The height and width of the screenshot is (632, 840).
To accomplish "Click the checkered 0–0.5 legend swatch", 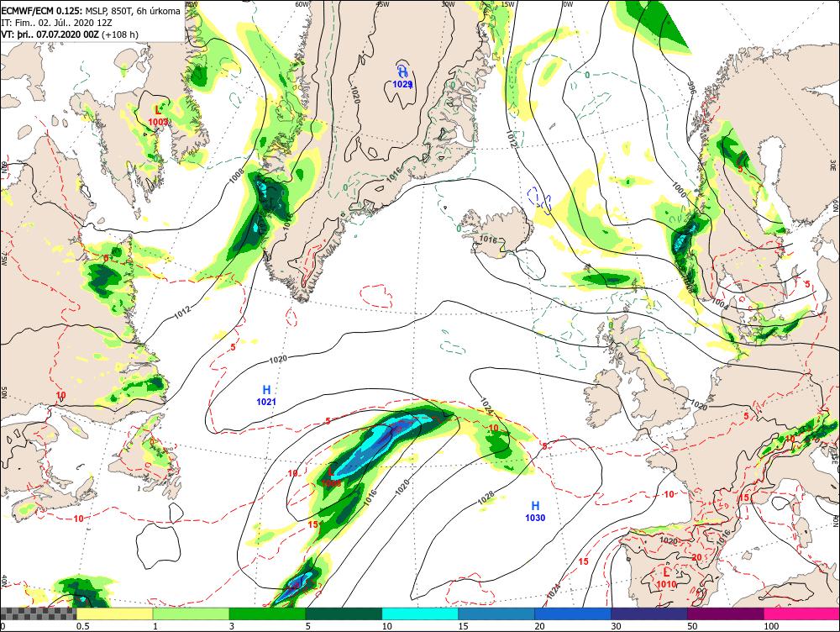I will pyautogui.click(x=38, y=614).
